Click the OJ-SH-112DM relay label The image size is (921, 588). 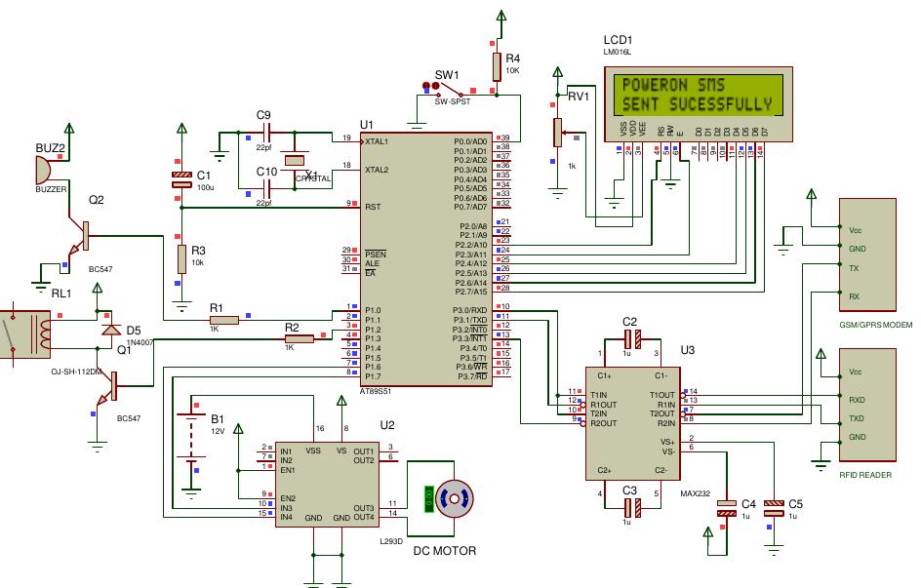coord(76,372)
